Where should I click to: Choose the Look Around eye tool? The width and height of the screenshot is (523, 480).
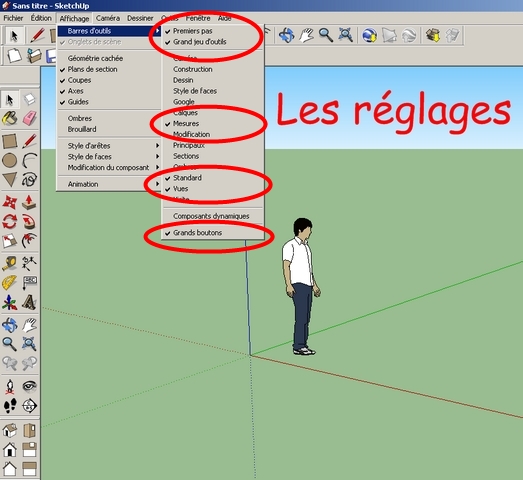(29, 386)
